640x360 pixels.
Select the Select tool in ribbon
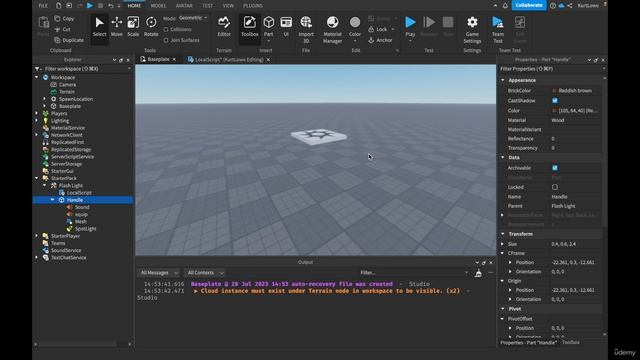[99, 27]
